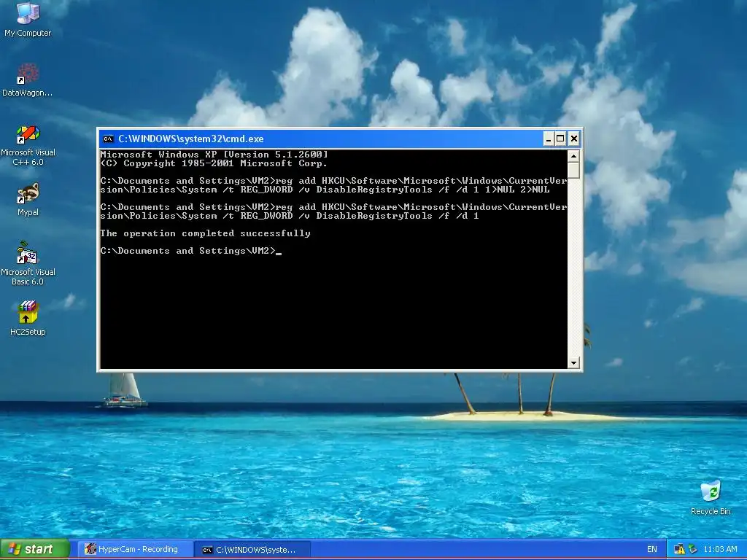Click the 11:03 AM clock
747x560 pixels.
(720, 549)
